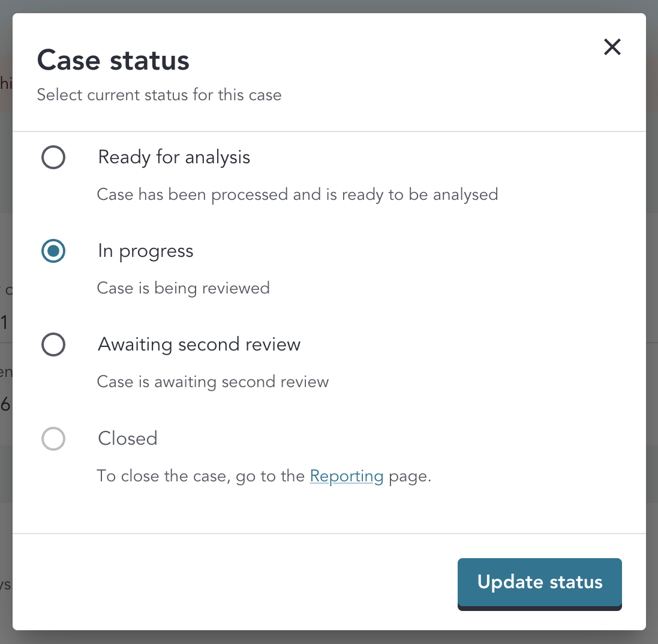Click the Awaiting second review label text
658x644 pixels.
pyautogui.click(x=199, y=345)
